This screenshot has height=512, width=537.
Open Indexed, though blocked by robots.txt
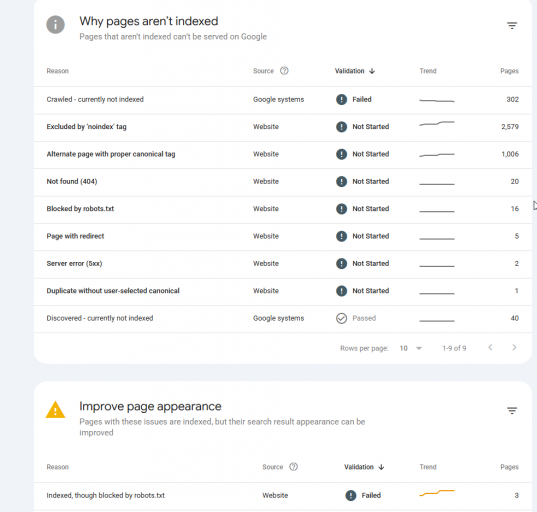pos(283,496)
